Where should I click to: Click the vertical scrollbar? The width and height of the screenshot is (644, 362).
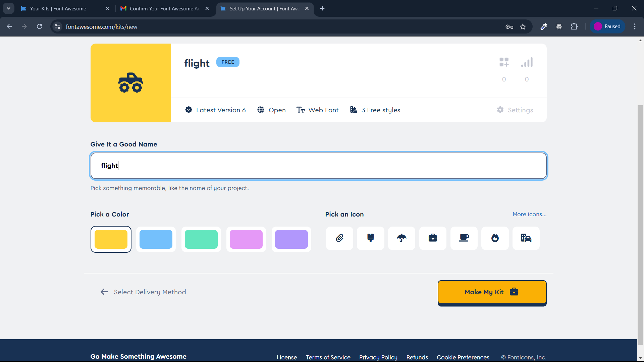640,225
